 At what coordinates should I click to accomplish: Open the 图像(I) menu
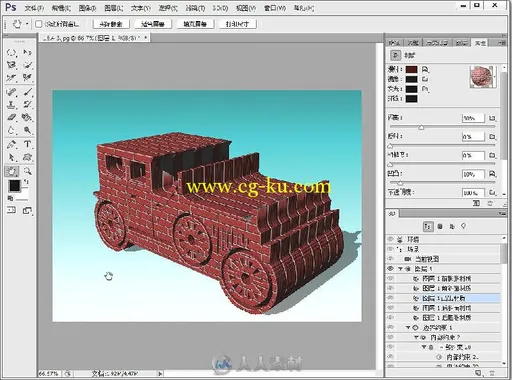(88, 8)
